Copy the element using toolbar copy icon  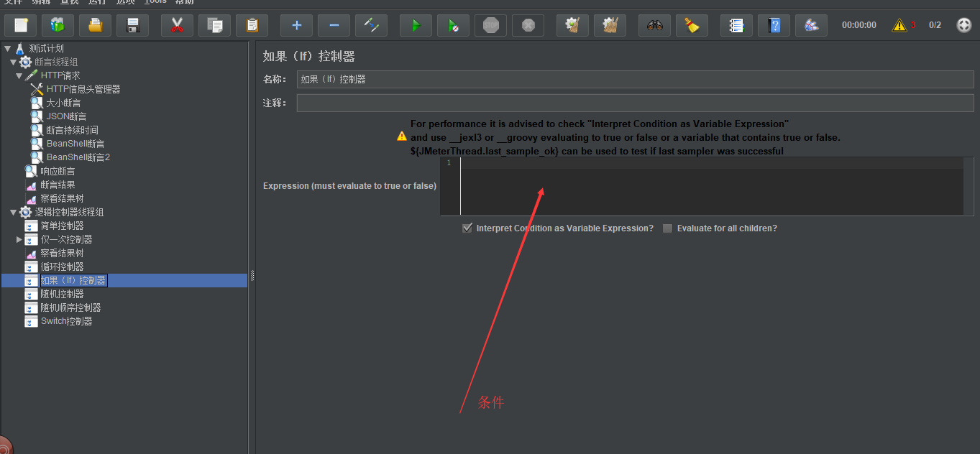(x=214, y=25)
